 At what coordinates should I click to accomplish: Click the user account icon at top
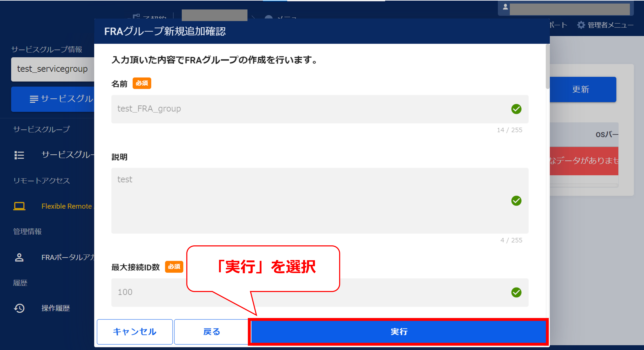tap(505, 7)
